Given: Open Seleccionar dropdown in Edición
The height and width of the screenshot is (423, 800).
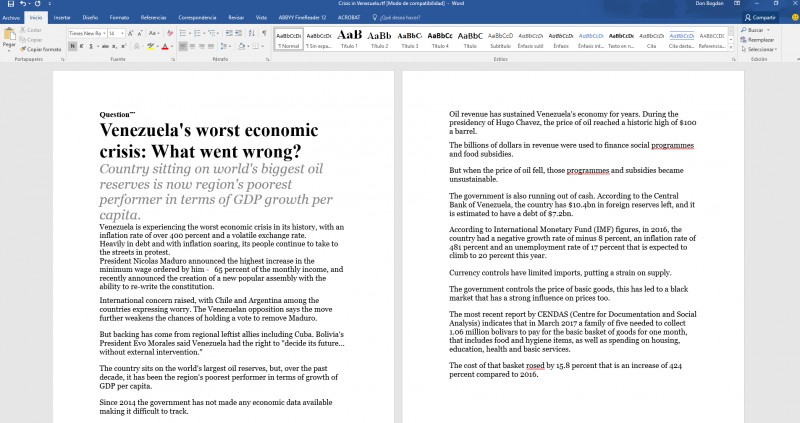Looking at the screenshot, I should [x=759, y=49].
